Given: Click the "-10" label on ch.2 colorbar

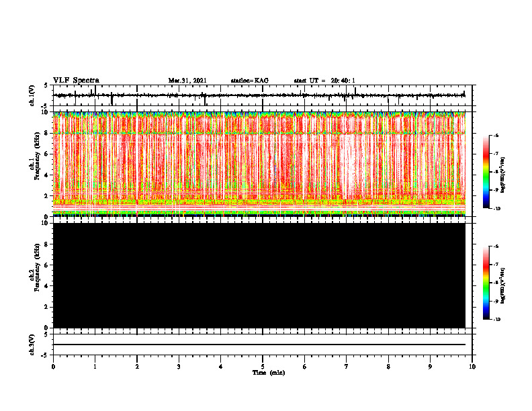Looking at the screenshot, I should click(x=496, y=319).
